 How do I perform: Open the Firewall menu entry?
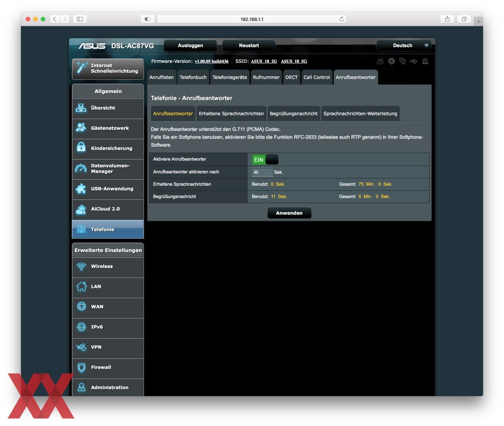[108, 367]
